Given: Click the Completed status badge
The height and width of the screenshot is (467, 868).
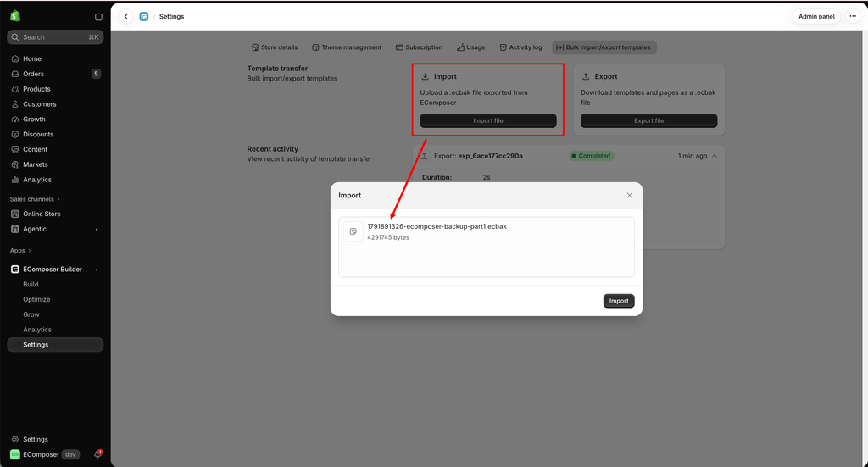Looking at the screenshot, I should click(591, 156).
